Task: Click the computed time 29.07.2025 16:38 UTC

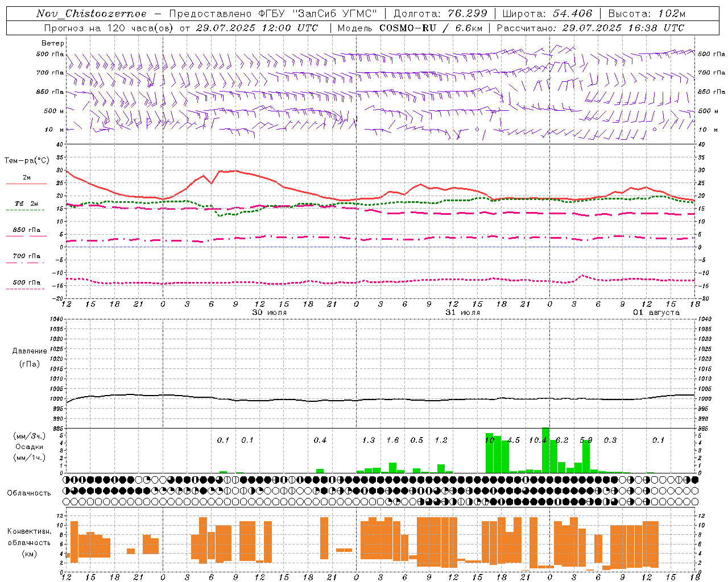Action: coord(623,28)
